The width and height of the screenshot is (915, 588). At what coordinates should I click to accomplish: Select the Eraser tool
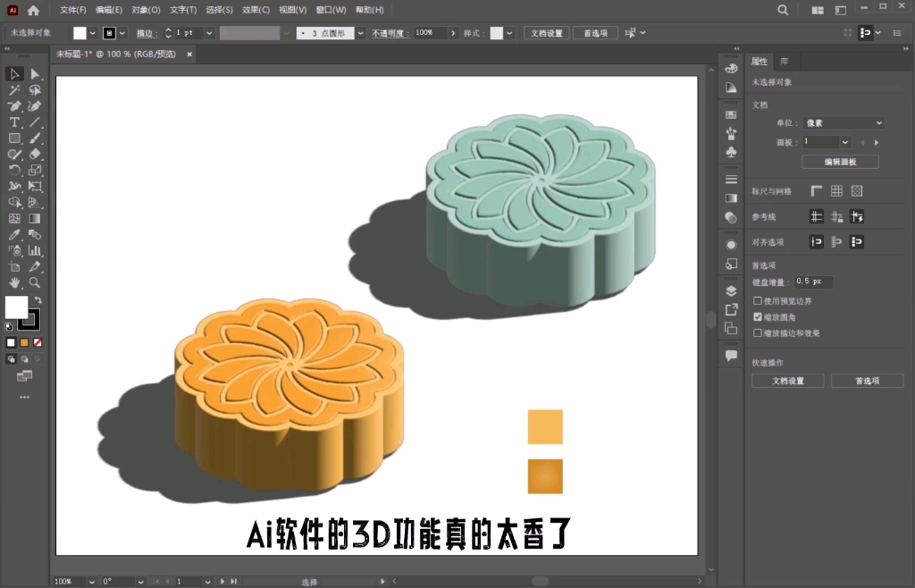tap(35, 154)
